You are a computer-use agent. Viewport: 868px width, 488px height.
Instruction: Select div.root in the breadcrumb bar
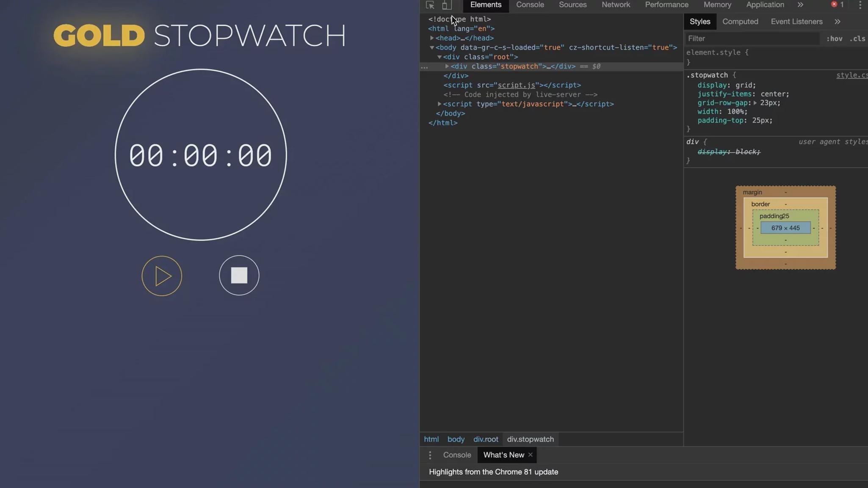point(486,439)
